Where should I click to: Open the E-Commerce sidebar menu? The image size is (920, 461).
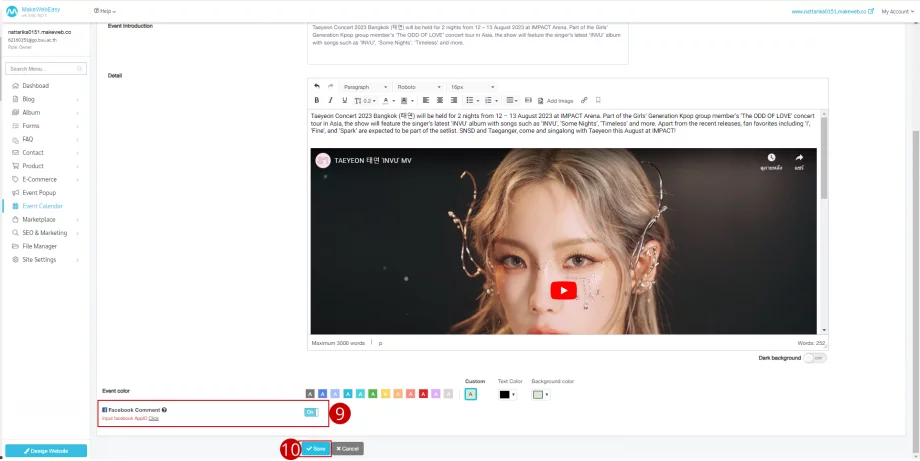tap(46, 179)
